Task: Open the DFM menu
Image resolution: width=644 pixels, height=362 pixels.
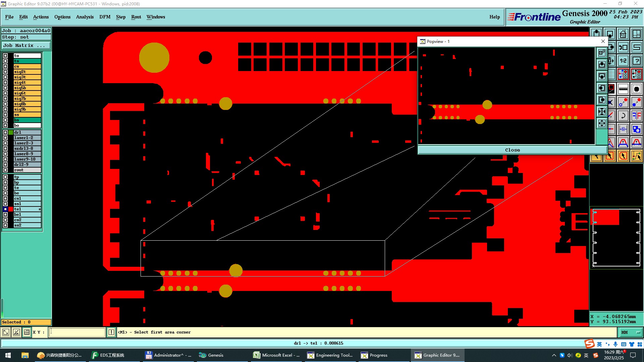Action: click(x=105, y=17)
